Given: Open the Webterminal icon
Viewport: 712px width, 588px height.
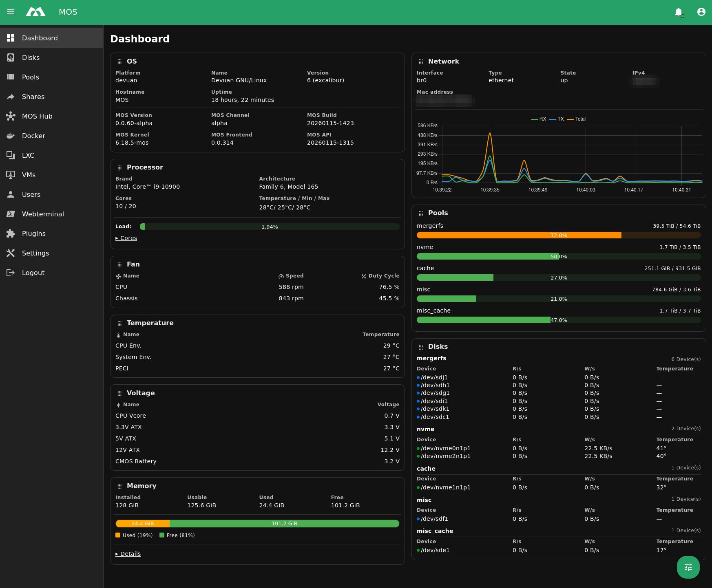Looking at the screenshot, I should [11, 214].
